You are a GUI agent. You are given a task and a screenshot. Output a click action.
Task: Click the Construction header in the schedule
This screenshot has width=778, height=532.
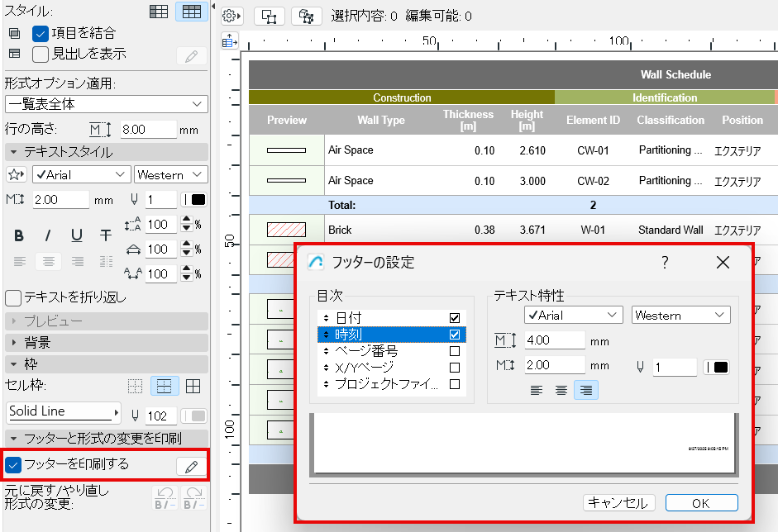402,97
